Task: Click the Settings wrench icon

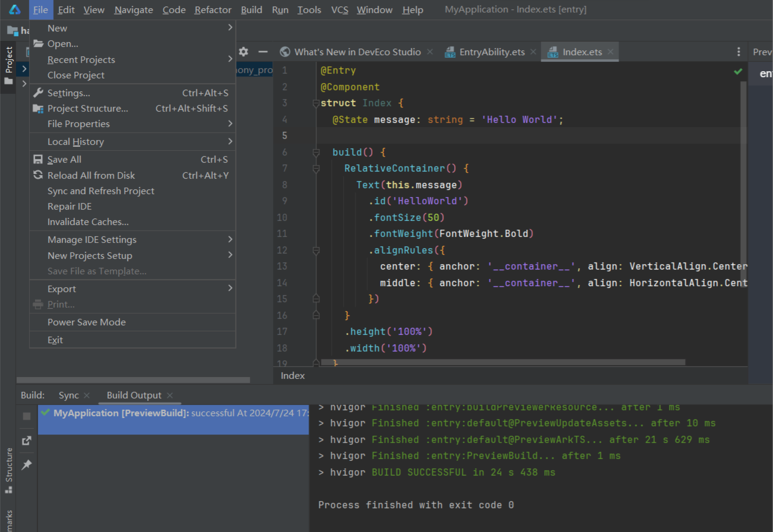Action: [x=39, y=93]
